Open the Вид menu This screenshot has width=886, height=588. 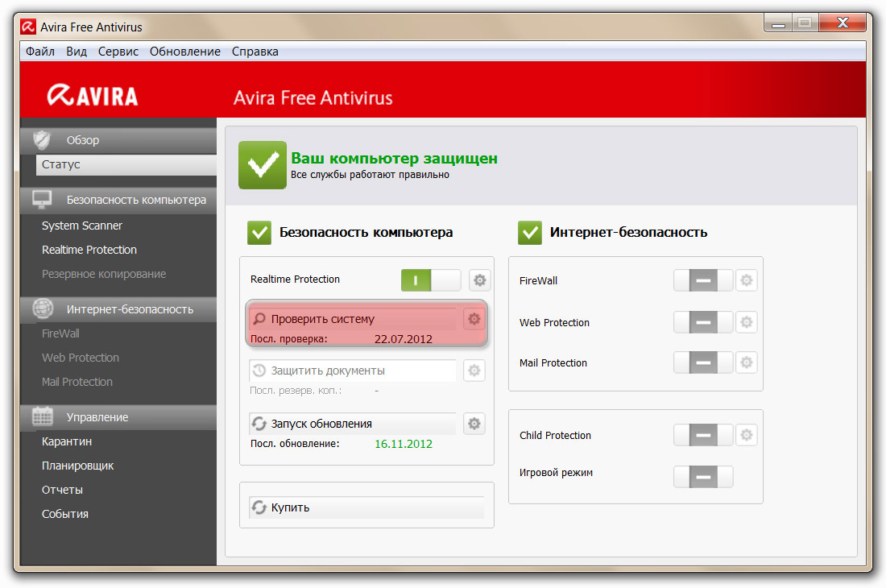[x=77, y=52]
